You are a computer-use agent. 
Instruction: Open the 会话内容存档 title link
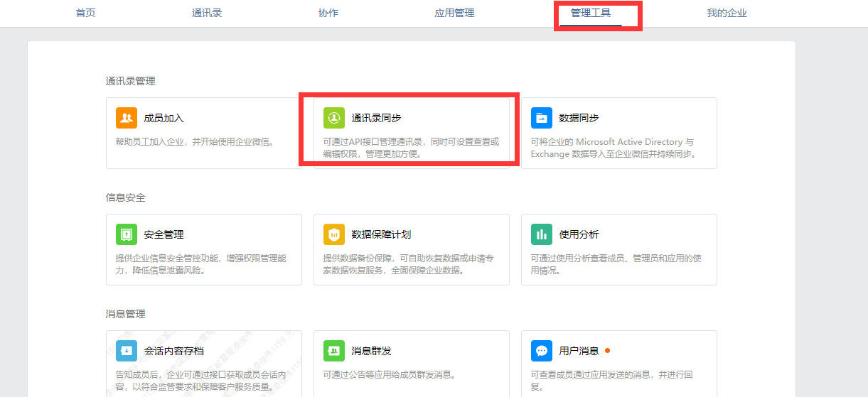click(173, 351)
